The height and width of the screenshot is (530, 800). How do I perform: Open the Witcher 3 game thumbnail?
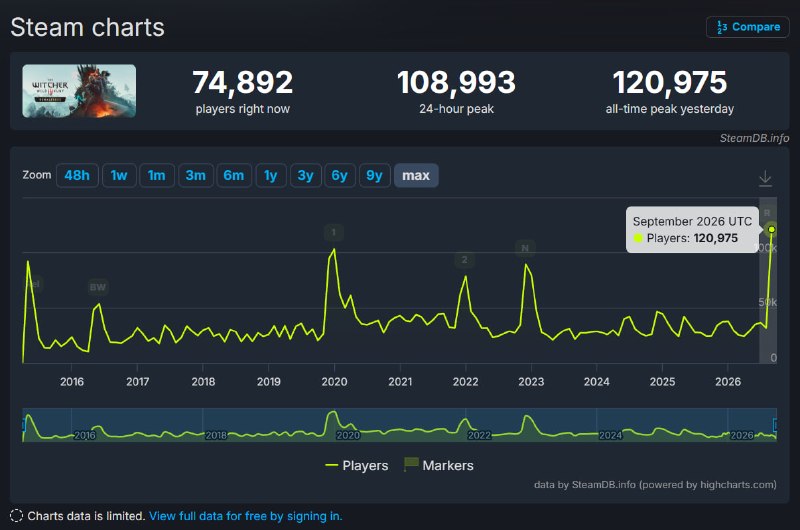pos(79,91)
